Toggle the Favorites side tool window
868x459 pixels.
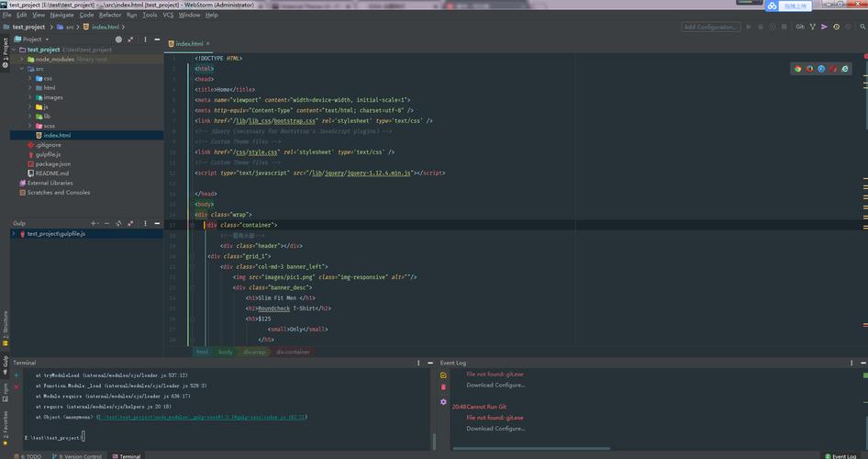(5, 428)
